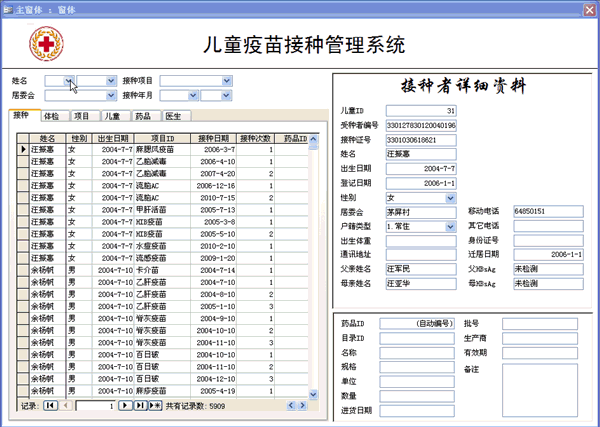Open the first 接种年月 dropdown

(x=193, y=95)
